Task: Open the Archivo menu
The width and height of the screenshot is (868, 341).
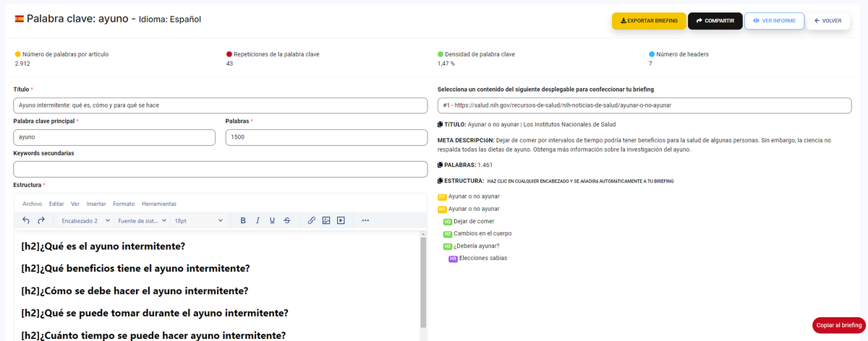Action: pos(32,204)
